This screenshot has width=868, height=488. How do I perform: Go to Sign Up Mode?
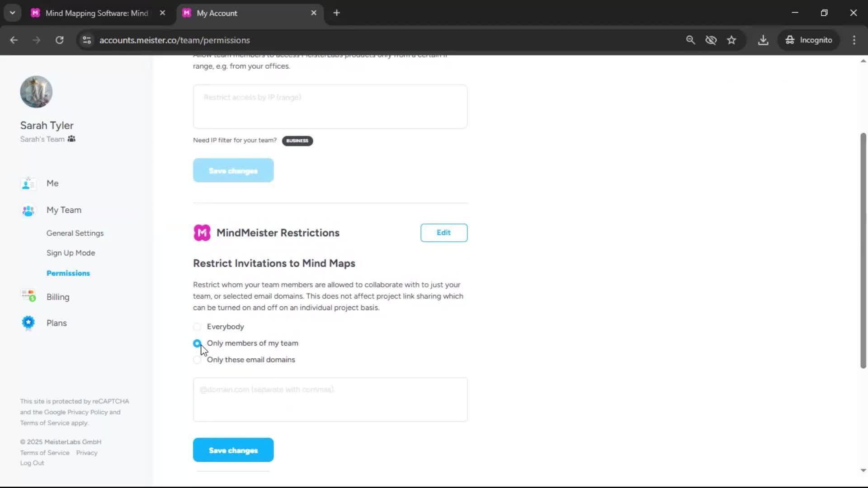pyautogui.click(x=71, y=253)
